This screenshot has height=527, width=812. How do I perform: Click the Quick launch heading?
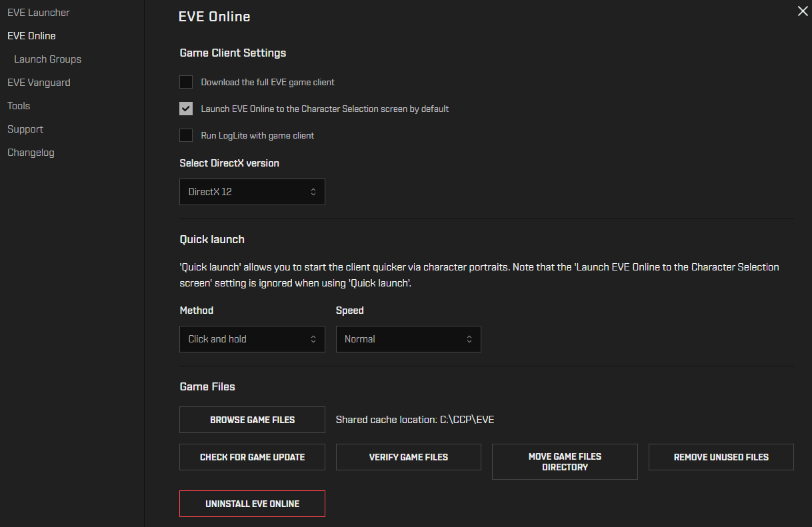212,239
